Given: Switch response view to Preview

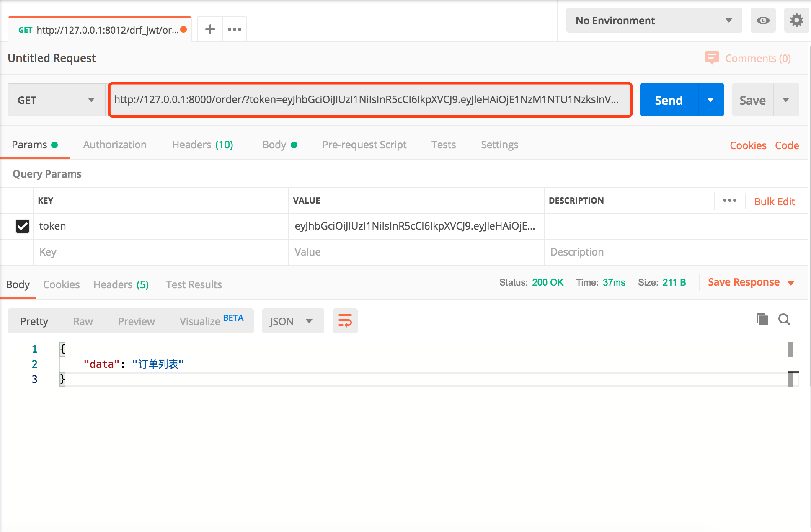Looking at the screenshot, I should click(x=136, y=321).
